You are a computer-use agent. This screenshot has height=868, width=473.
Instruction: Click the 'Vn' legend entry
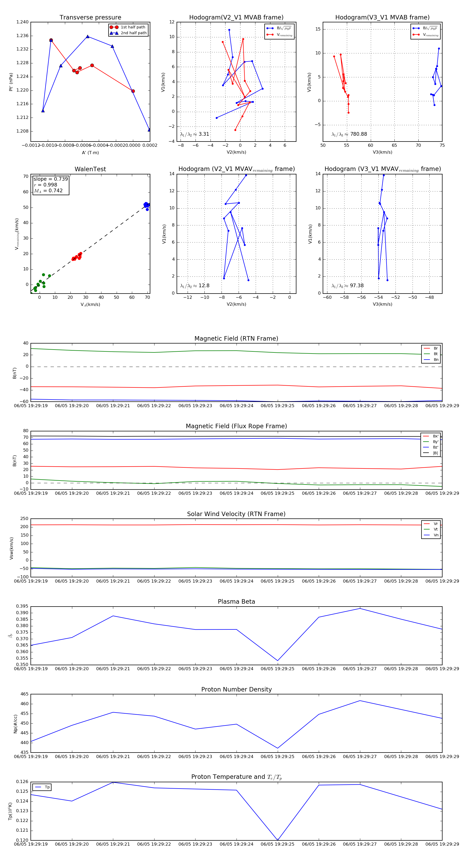(431, 535)
